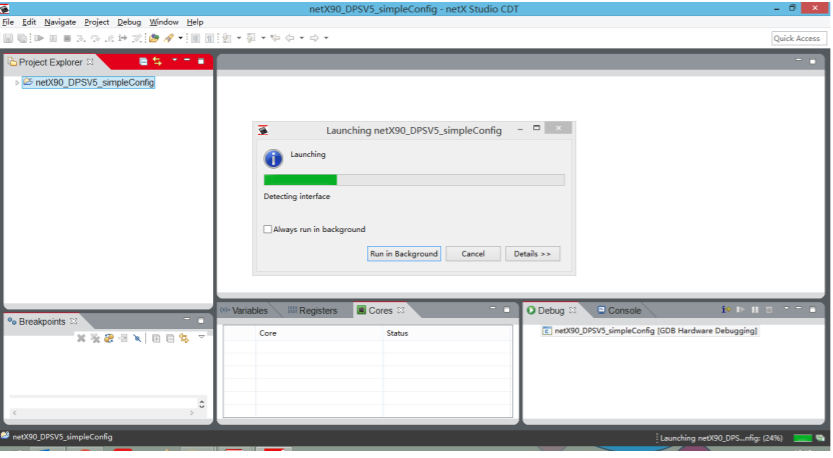This screenshot has width=833, height=458.
Task: Click the Save All icon in toolbar
Action: (22, 38)
